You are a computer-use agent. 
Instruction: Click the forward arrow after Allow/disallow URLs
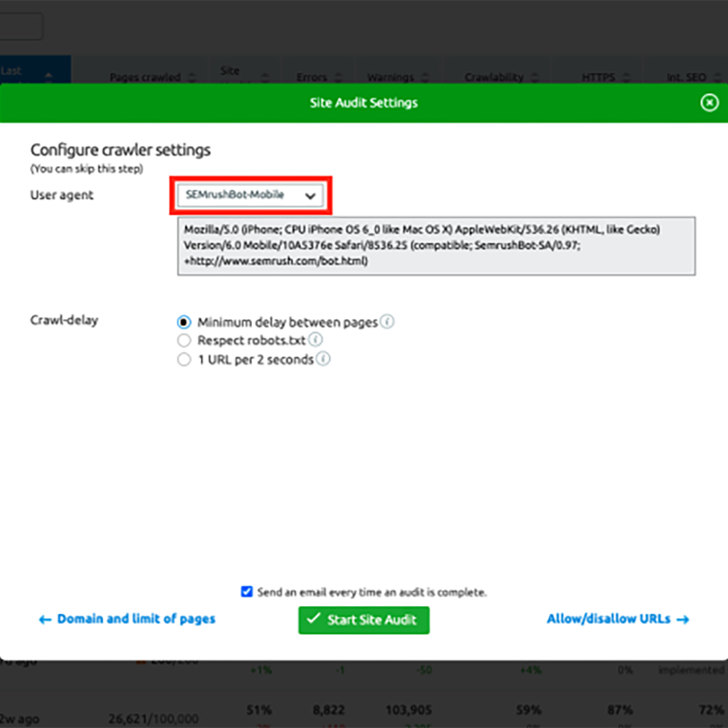[682, 619]
